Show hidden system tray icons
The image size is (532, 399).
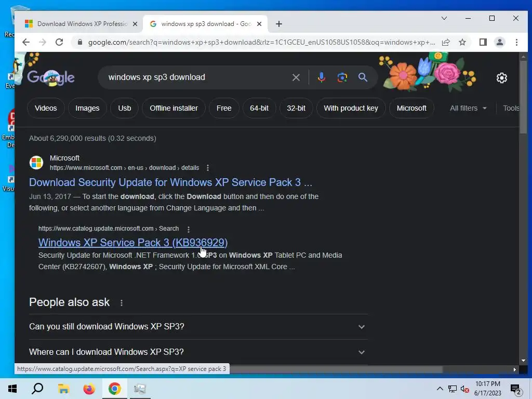coord(440,389)
